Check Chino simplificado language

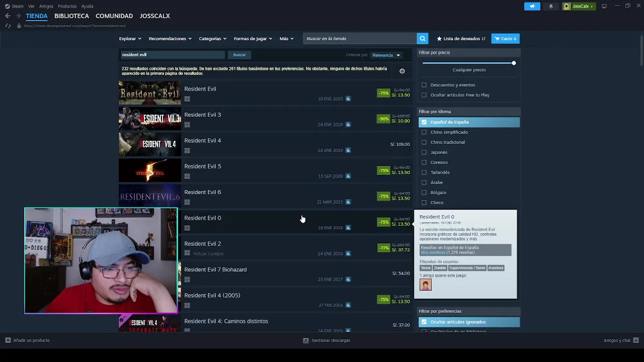[424, 132]
